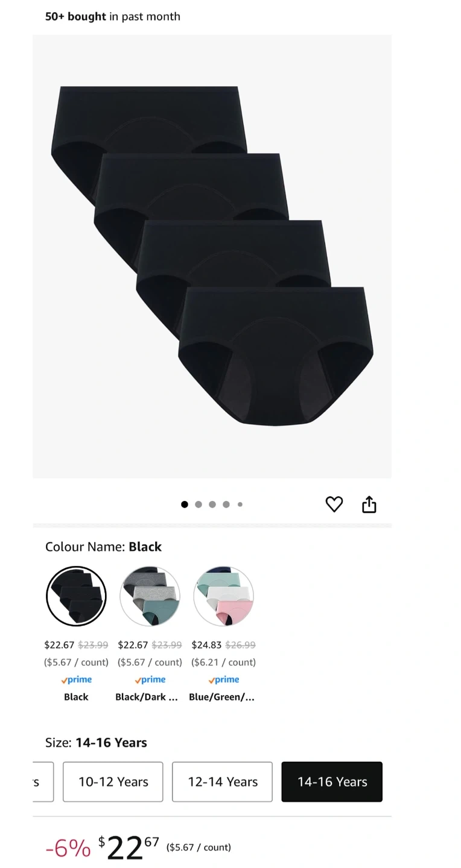Tap the Prime badge under Black/Dark option
Screen dimensions: 461x868
point(150,680)
